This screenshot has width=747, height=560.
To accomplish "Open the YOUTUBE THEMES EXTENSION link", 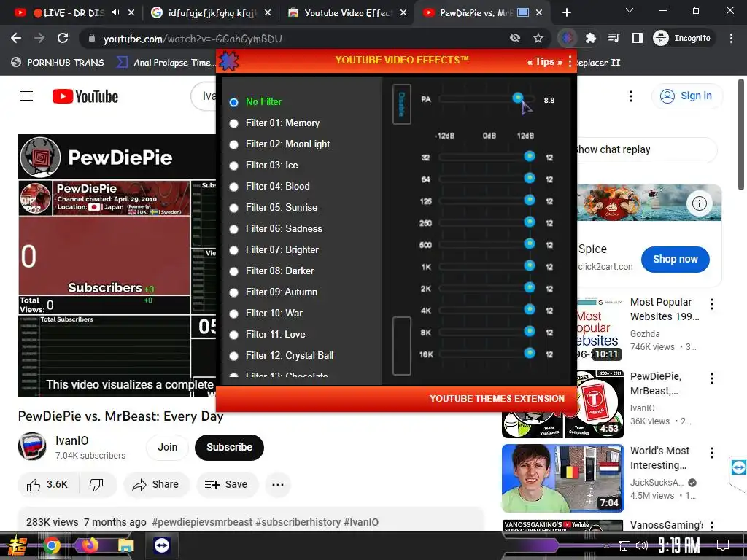I will (497, 399).
